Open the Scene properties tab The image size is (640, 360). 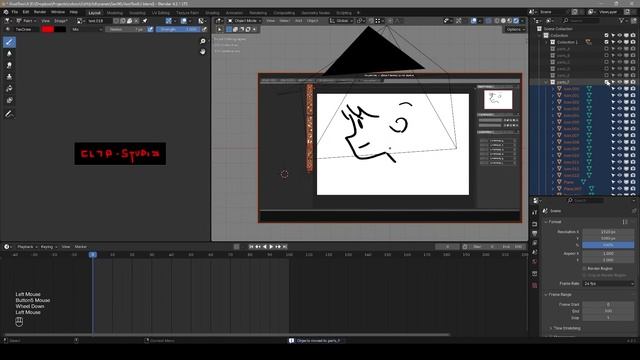[535, 252]
